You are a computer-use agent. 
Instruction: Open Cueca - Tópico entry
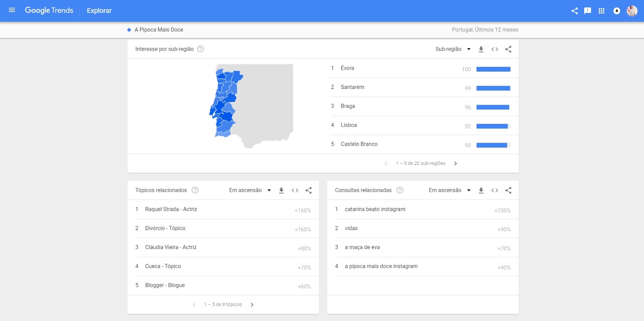coord(223,266)
